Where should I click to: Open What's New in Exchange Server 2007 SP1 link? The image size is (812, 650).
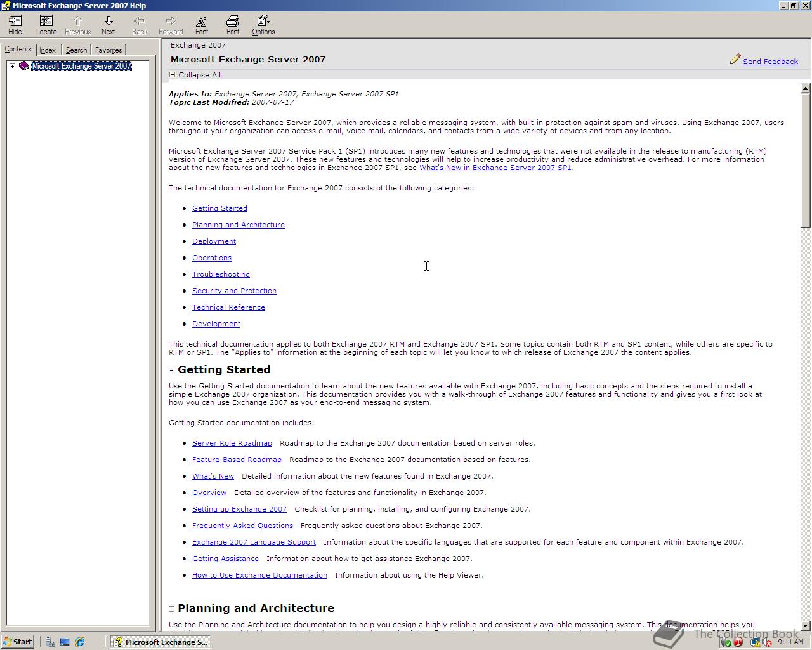pos(495,168)
